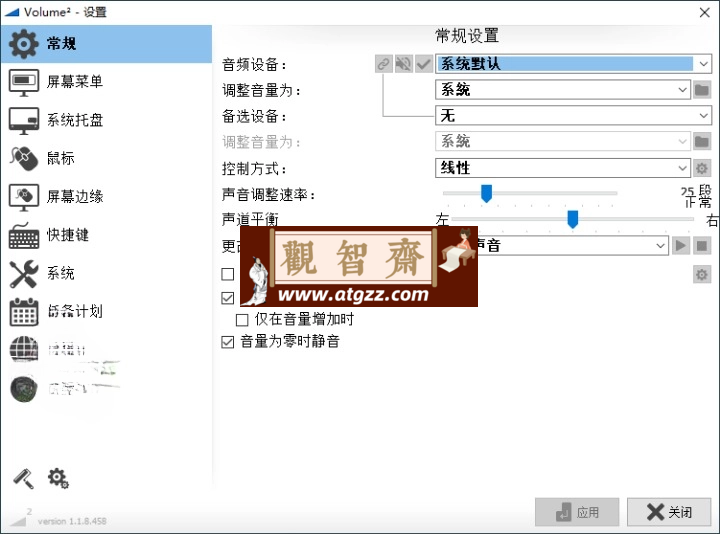This screenshot has height=534, width=720.
Task: Click the folder icon beside the disabled 调整音量为 dropdown
Action: pyautogui.click(x=702, y=141)
